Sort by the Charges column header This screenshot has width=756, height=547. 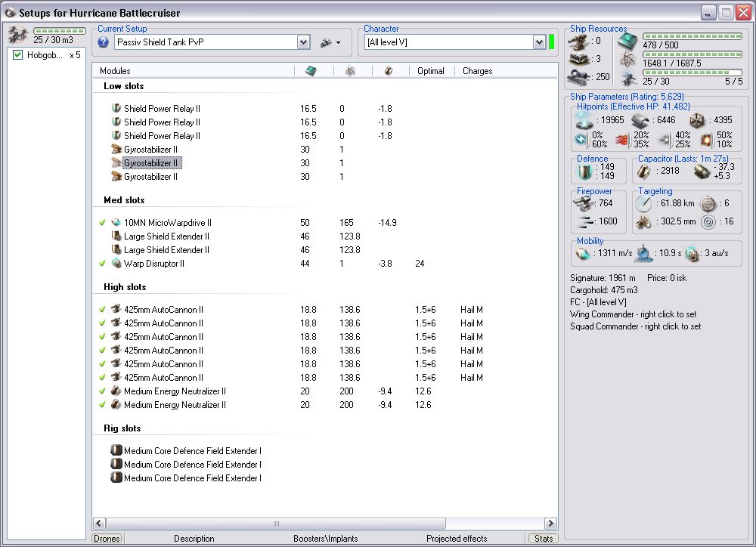click(x=477, y=71)
